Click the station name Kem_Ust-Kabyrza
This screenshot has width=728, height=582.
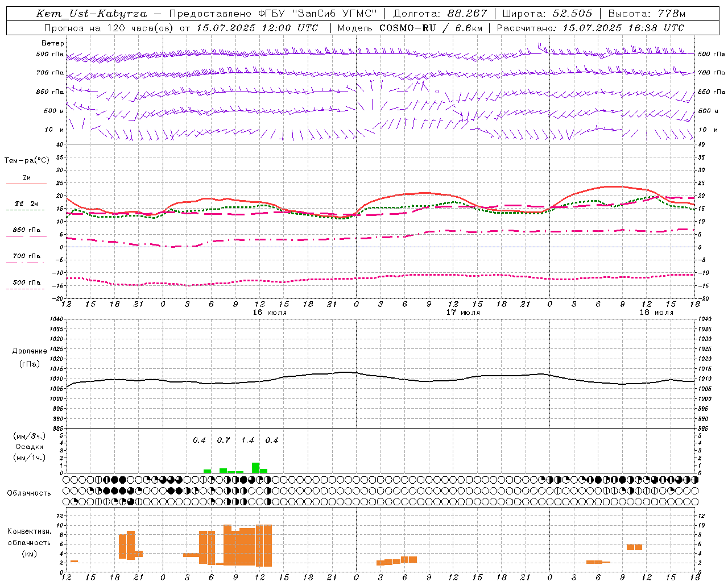[x=92, y=14]
